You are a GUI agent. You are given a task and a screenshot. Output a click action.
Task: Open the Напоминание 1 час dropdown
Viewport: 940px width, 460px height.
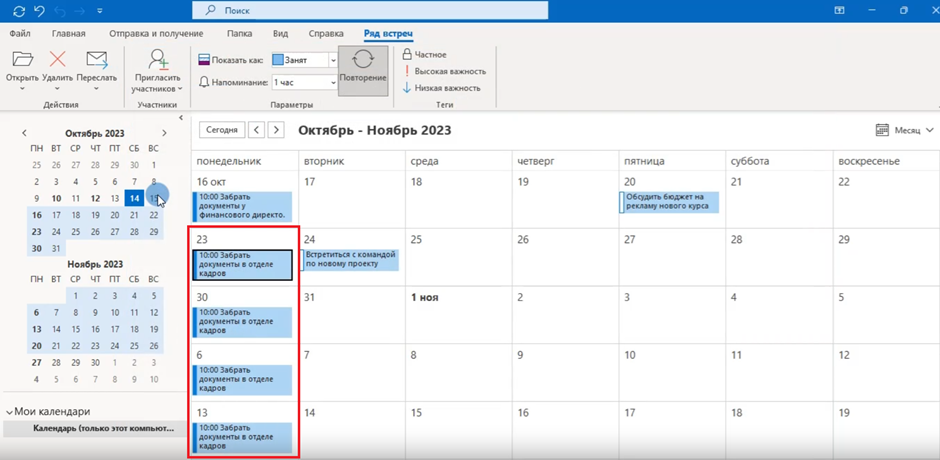pyautogui.click(x=333, y=82)
